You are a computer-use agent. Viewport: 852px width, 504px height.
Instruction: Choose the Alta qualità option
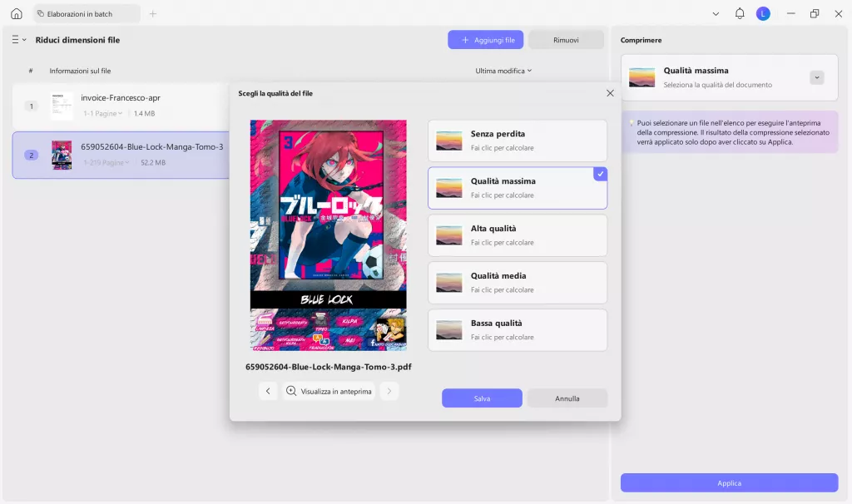518,235
